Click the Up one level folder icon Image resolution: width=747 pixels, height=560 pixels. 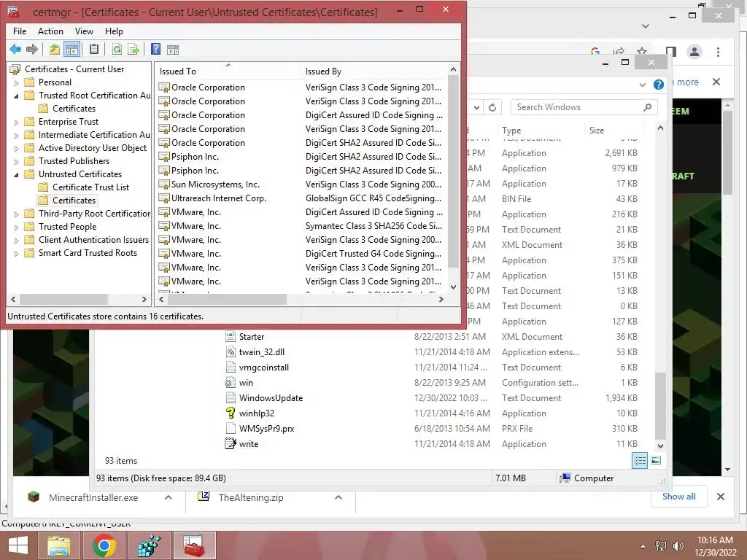pyautogui.click(x=55, y=49)
